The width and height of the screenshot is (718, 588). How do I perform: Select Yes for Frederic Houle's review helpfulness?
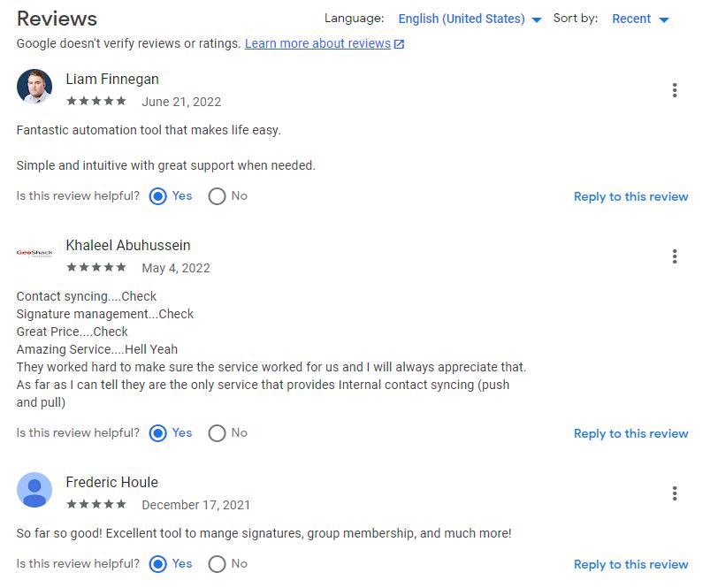click(x=158, y=564)
